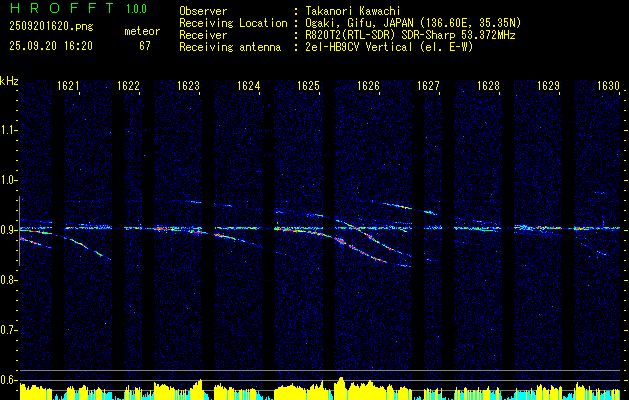The height and width of the screenshot is (400, 629).
Task: Click the 2509201620.png filename
Action: [51, 27]
